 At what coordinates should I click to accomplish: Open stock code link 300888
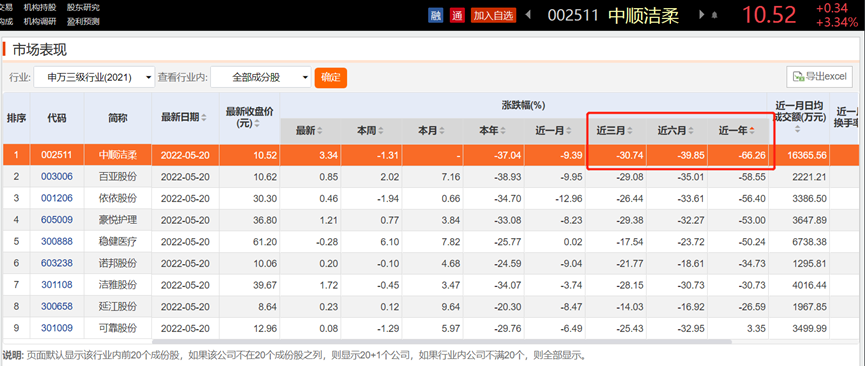pyautogui.click(x=57, y=242)
